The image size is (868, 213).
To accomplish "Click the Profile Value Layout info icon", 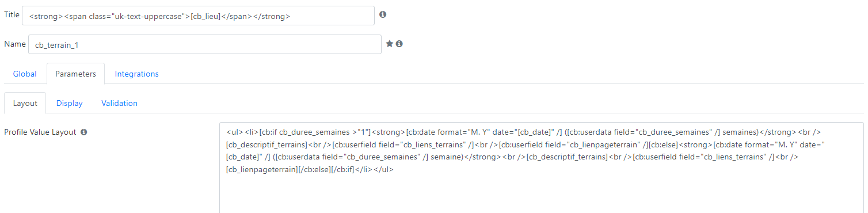I will [x=83, y=132].
